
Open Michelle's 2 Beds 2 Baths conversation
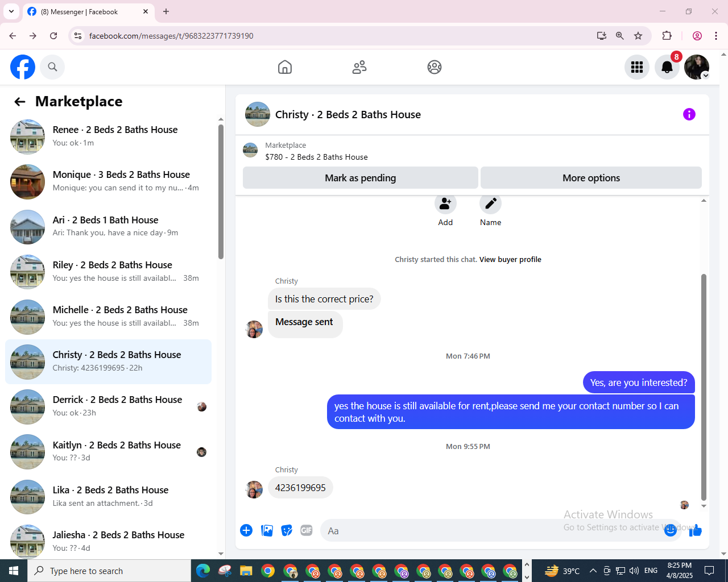108,317
